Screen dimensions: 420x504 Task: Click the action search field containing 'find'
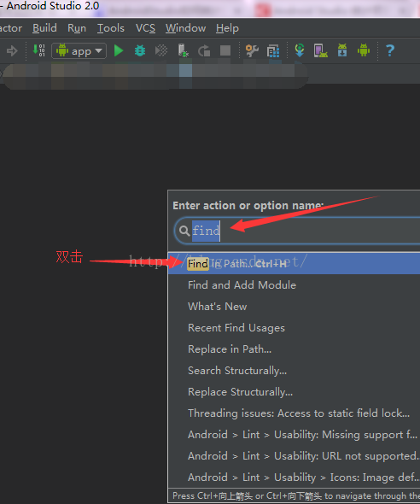coord(297,231)
